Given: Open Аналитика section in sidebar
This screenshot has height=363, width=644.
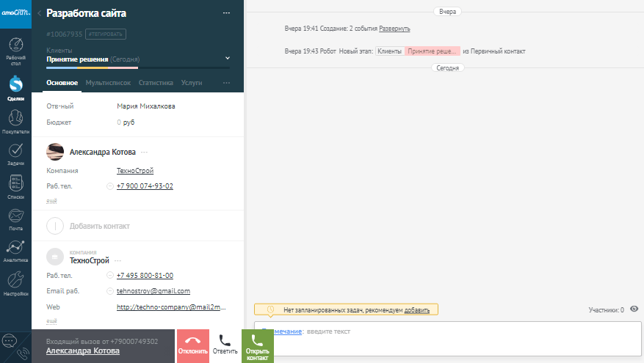Looking at the screenshot, I should tap(15, 252).
